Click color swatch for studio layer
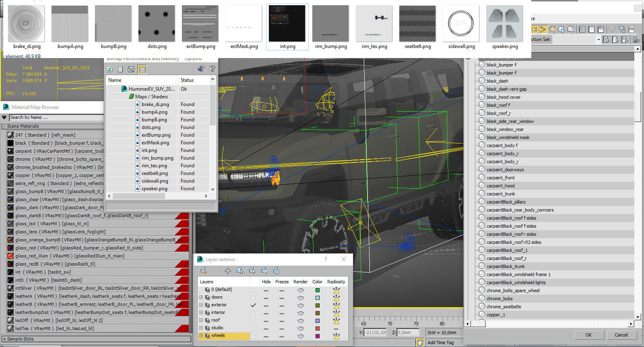 [x=318, y=328]
